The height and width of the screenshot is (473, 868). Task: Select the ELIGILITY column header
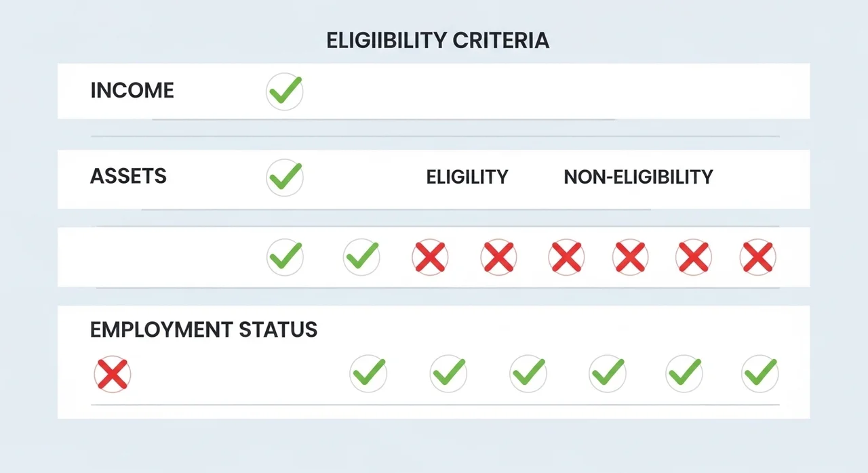[x=467, y=178]
